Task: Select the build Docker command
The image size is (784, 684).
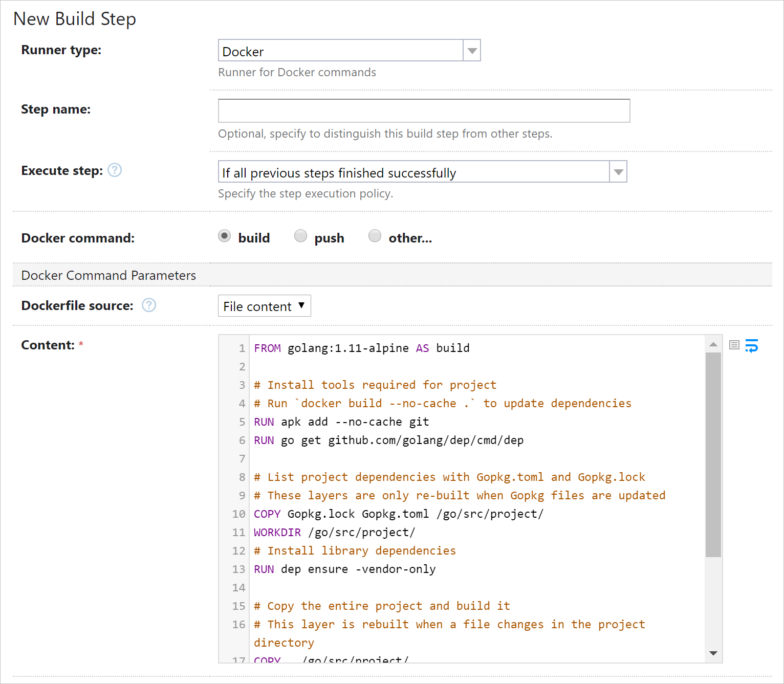Action: (224, 236)
